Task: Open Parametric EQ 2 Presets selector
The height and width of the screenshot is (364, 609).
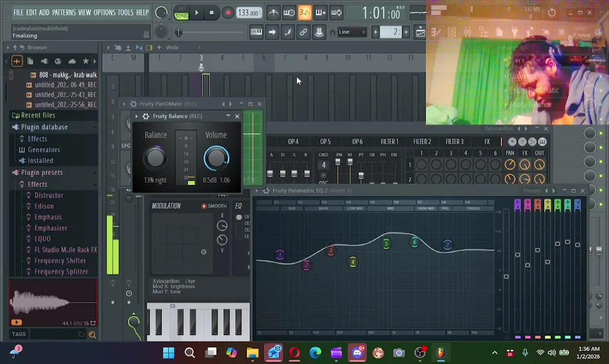Action: pos(532,191)
